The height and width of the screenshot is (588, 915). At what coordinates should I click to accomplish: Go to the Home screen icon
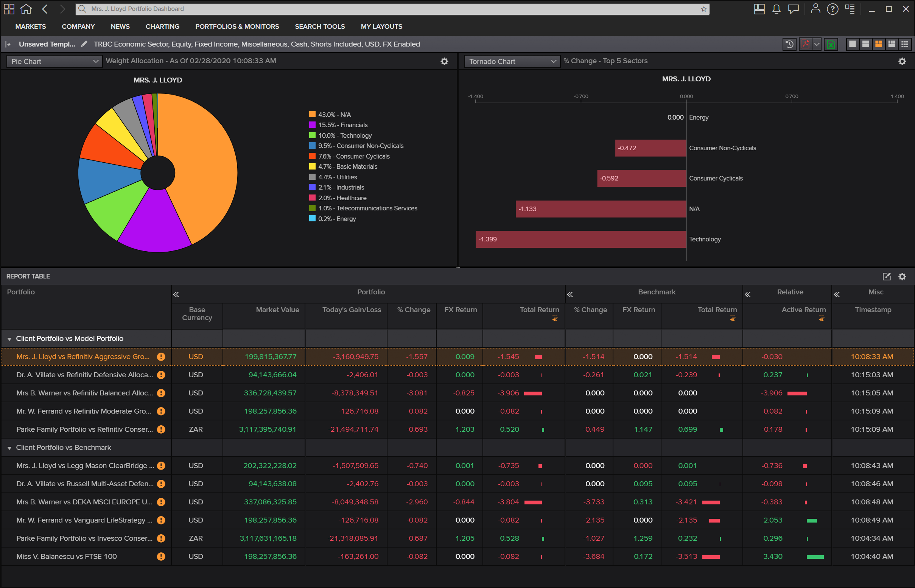pos(26,9)
